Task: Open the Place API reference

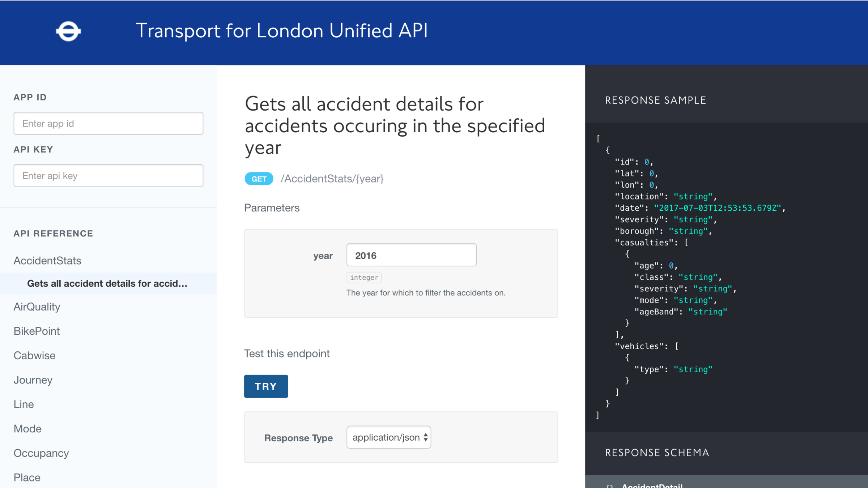Action: click(27, 478)
